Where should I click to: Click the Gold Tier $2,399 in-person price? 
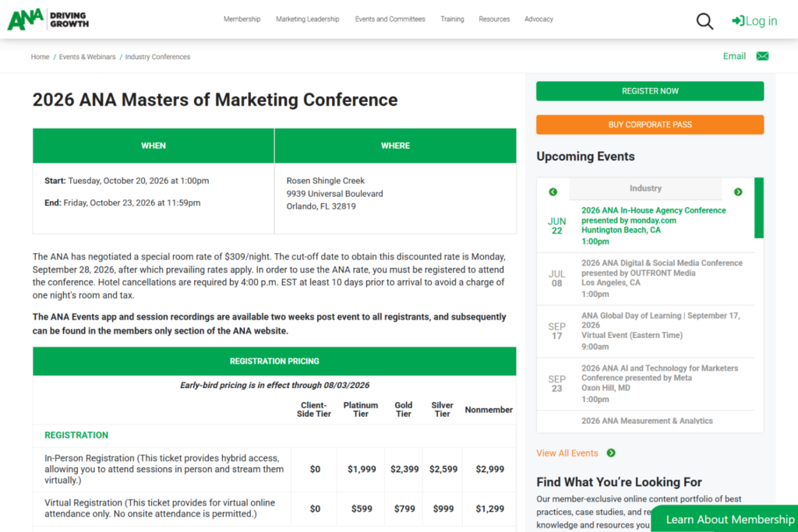pos(404,469)
